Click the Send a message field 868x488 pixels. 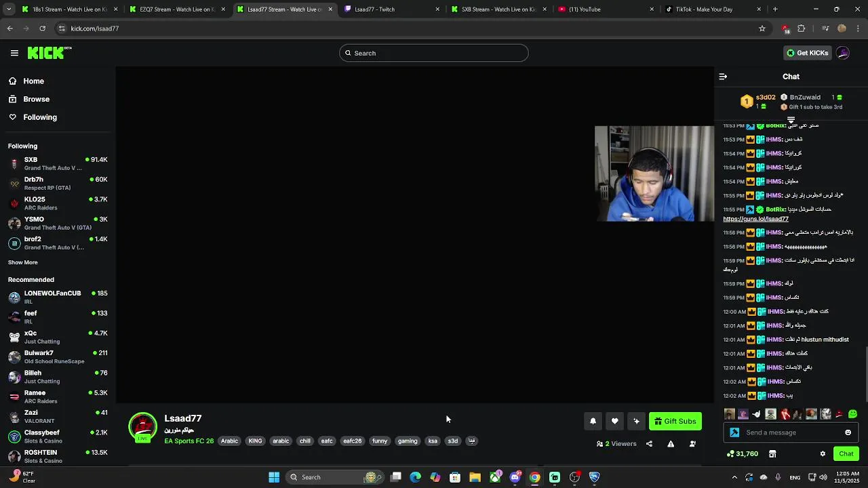791,432
